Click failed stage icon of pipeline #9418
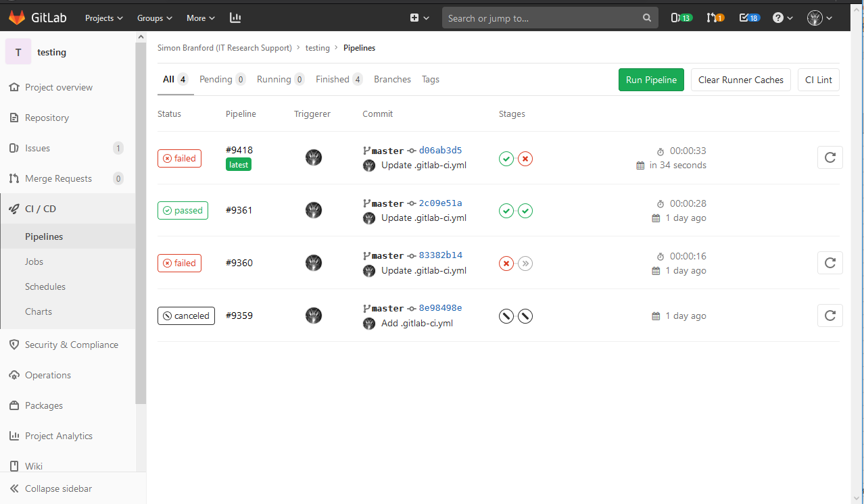Screen dimensions: 864x504 point(525,159)
